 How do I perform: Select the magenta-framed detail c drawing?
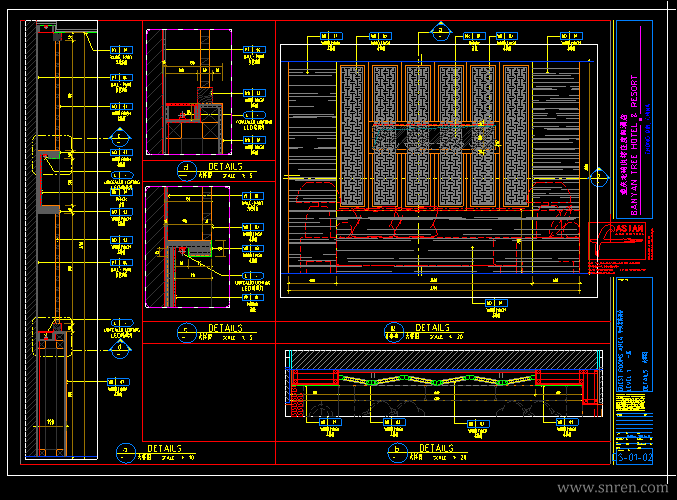(188, 247)
